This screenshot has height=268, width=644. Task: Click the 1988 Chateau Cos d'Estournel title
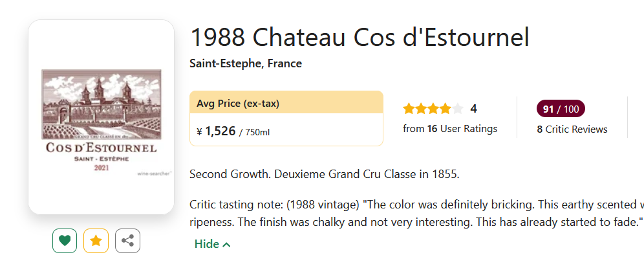click(x=359, y=37)
